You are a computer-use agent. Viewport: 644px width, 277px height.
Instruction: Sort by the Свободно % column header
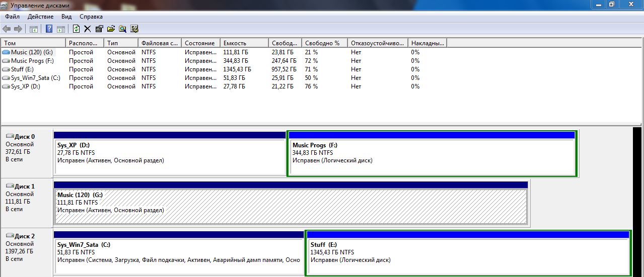tap(325, 43)
